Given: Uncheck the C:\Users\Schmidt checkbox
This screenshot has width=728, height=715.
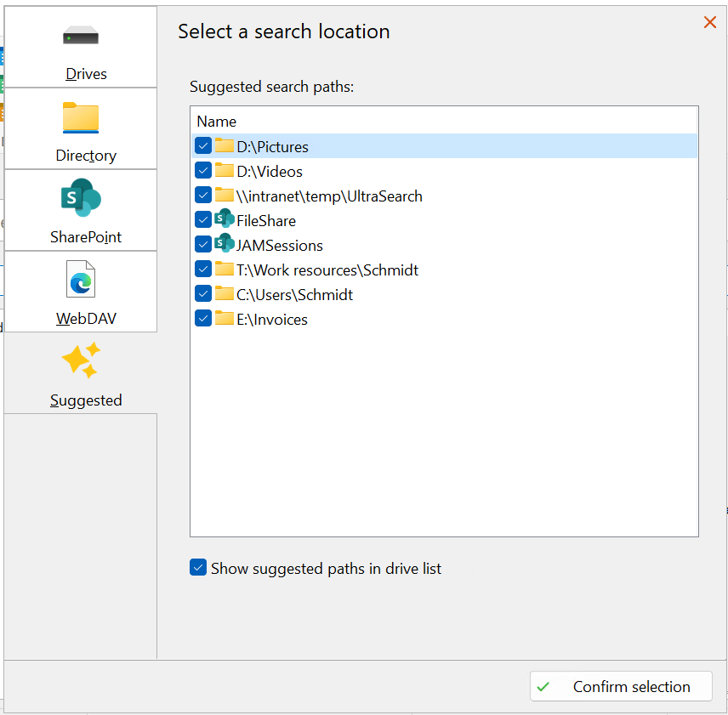Looking at the screenshot, I should 203,294.
